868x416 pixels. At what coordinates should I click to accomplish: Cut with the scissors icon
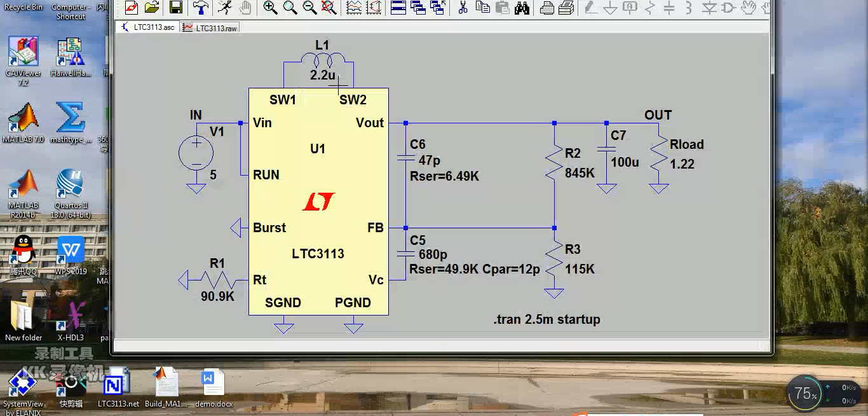click(463, 8)
